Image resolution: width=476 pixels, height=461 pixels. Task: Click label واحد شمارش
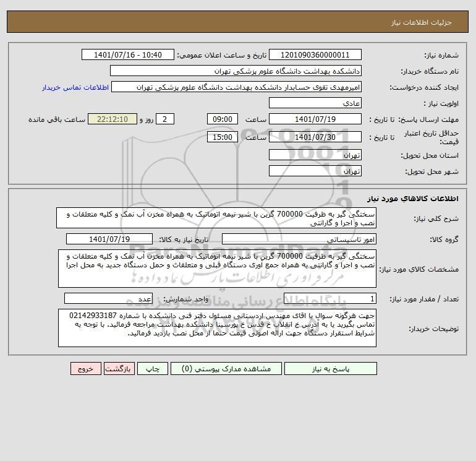click(x=186, y=299)
